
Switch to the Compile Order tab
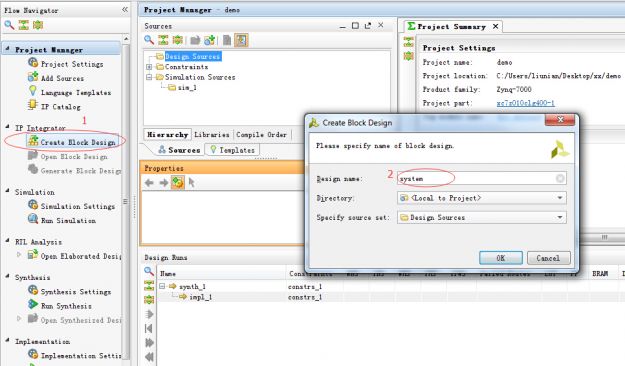pyautogui.click(x=261, y=135)
